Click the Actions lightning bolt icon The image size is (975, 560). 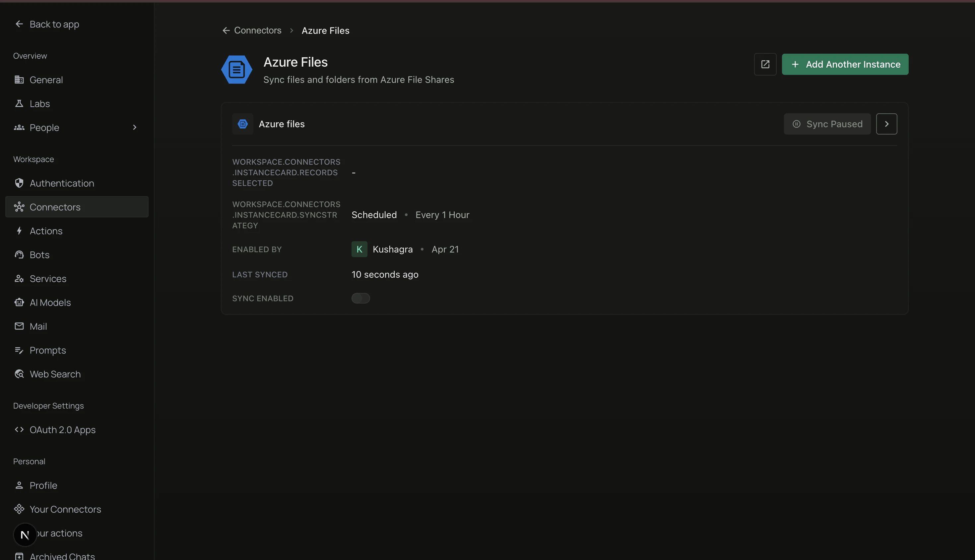19,231
